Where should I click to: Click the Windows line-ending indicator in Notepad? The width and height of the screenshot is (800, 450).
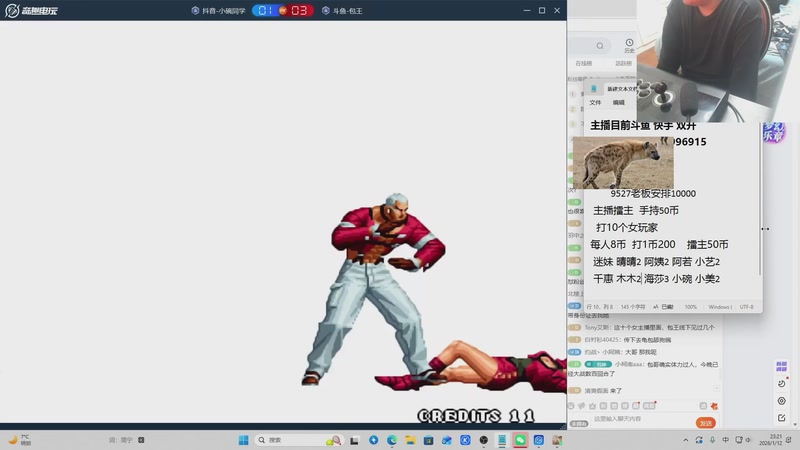[x=720, y=307]
